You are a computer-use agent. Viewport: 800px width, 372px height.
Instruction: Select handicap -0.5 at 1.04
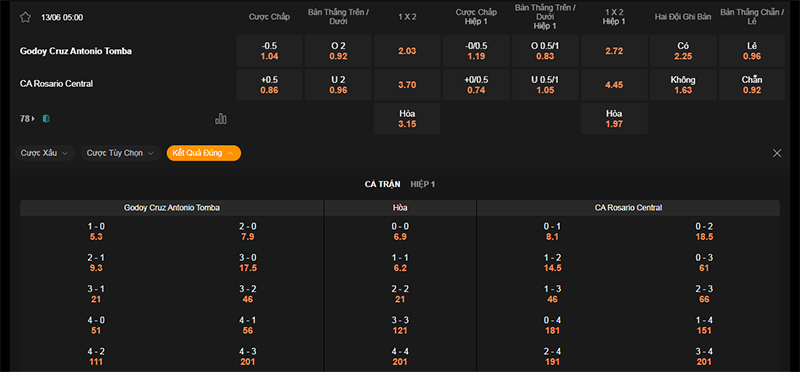click(x=269, y=51)
